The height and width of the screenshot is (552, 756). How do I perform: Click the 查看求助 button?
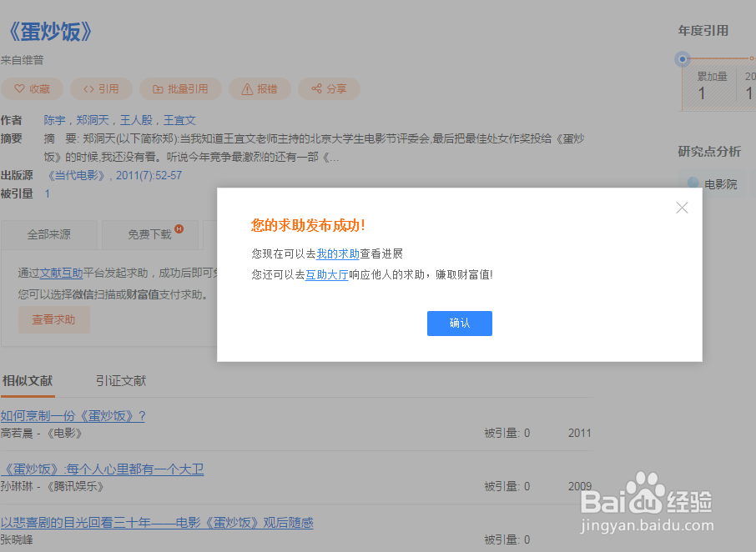click(x=53, y=319)
